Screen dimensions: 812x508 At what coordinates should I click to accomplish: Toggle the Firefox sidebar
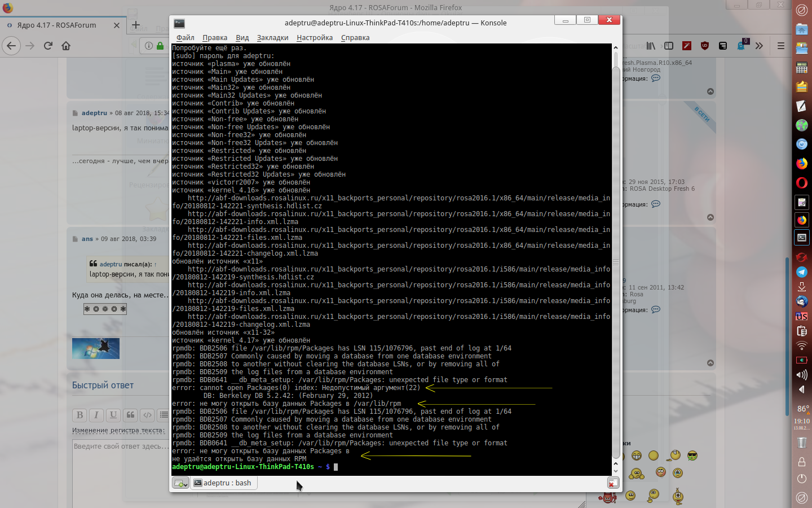tap(669, 46)
